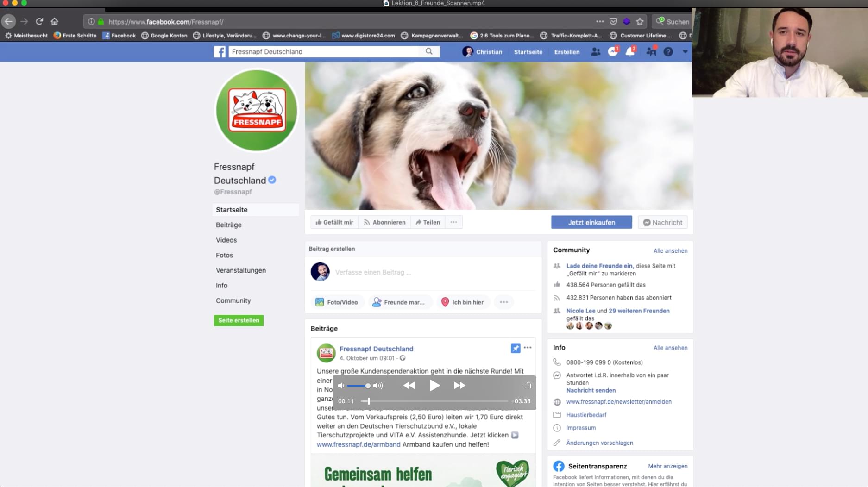Click the rewind button in video player
868x487 pixels.
pos(409,385)
